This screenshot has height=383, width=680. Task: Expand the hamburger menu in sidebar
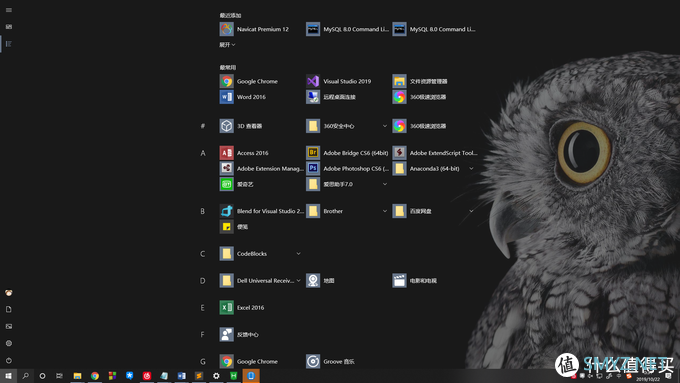click(9, 10)
